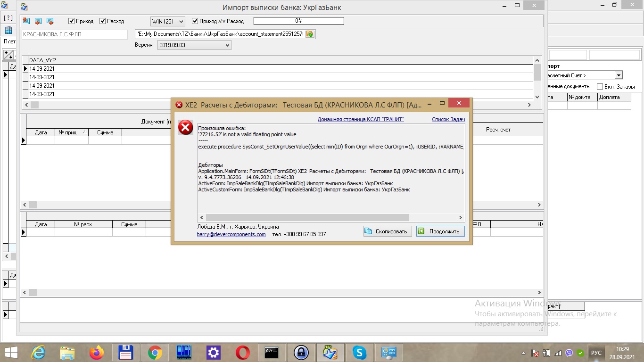
Task: Click the red error icon in the dialog
Action: [x=186, y=127]
